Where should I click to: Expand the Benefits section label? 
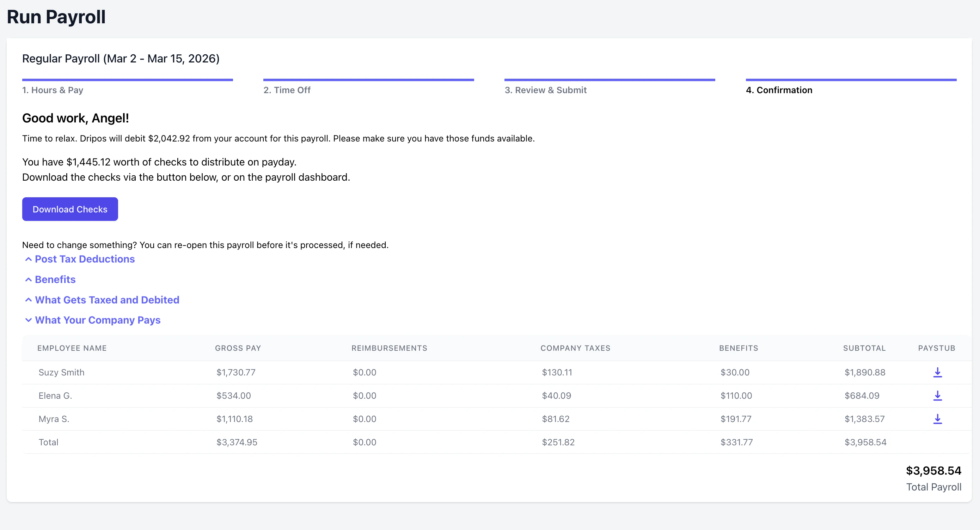point(55,280)
